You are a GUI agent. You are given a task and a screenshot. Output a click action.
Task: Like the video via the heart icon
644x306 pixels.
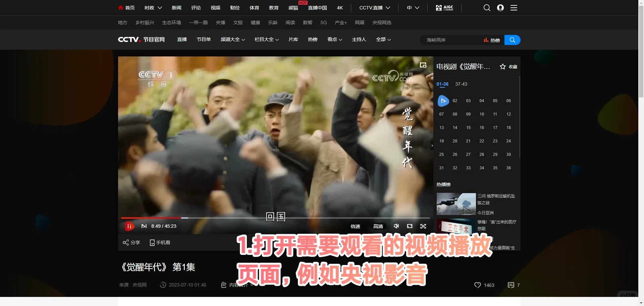pyautogui.click(x=477, y=285)
